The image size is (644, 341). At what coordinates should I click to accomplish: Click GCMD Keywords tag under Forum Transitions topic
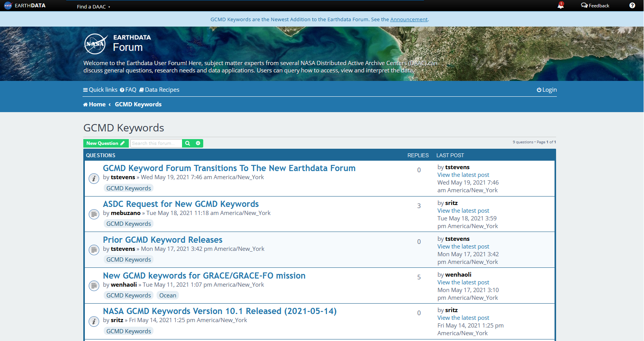(129, 188)
